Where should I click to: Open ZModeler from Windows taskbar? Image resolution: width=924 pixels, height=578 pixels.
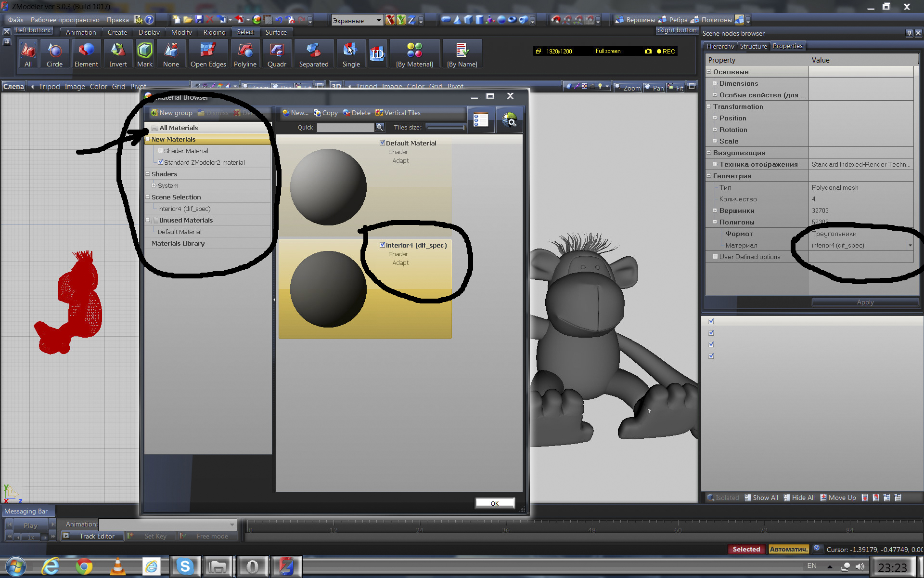pos(286,566)
